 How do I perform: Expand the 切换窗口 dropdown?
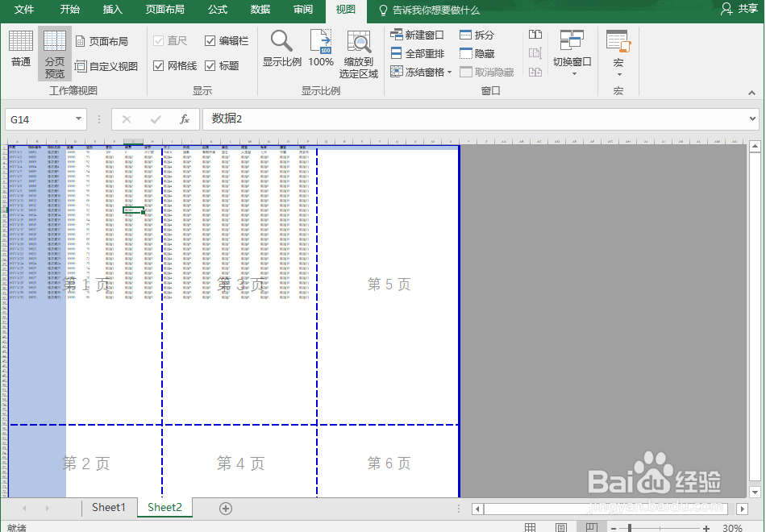coord(572,50)
